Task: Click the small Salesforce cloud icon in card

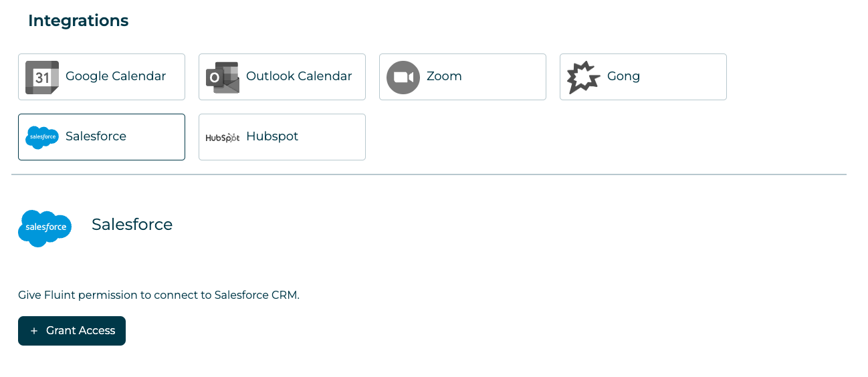Action: 42,137
